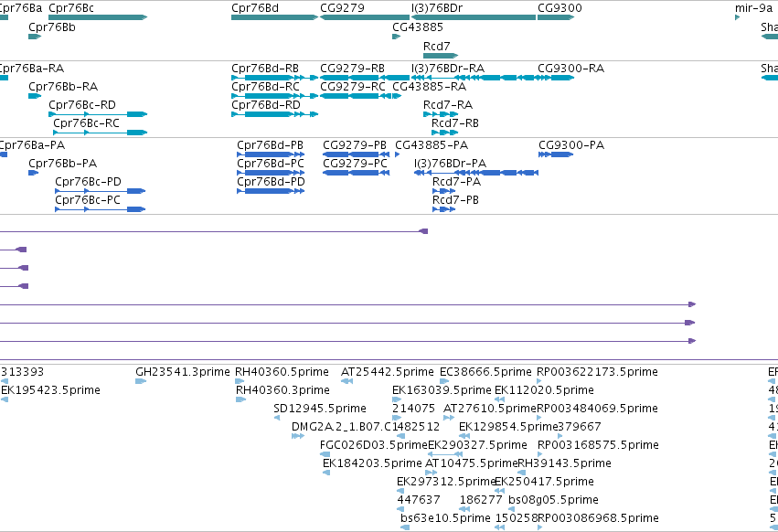Click EST RH39143.5prime label
The image size is (778, 532).
pos(565,464)
